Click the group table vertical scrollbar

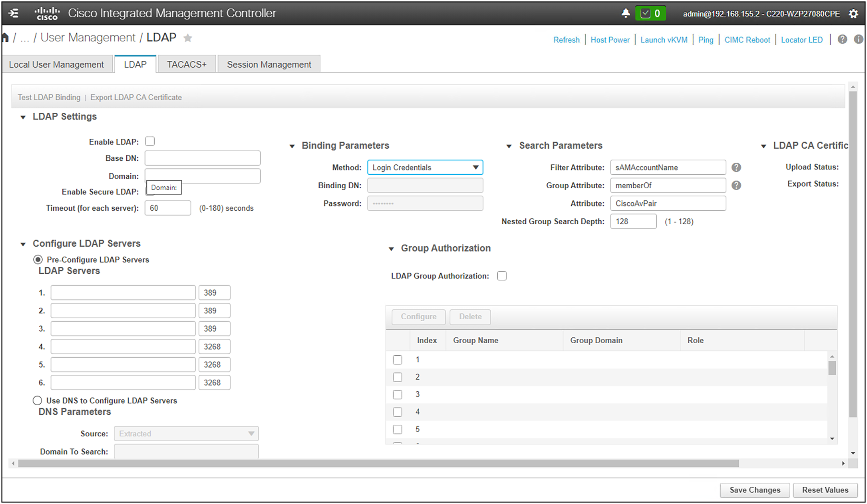pyautogui.click(x=832, y=368)
